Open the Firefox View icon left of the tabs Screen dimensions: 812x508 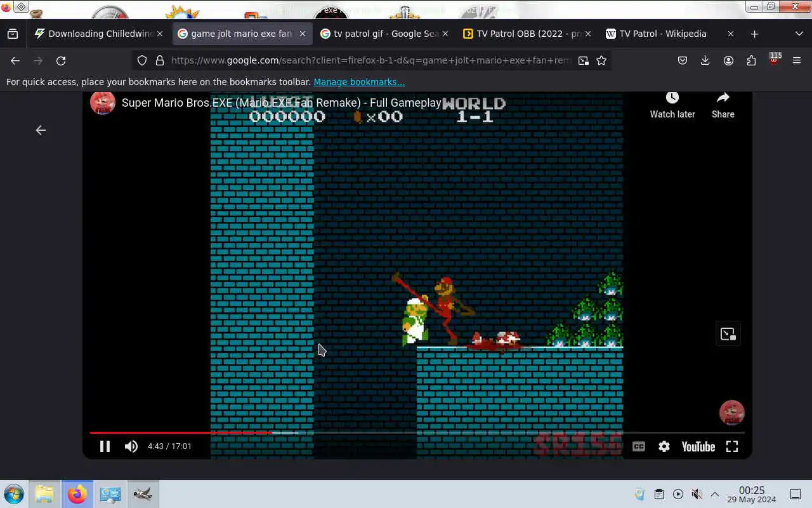[13, 34]
